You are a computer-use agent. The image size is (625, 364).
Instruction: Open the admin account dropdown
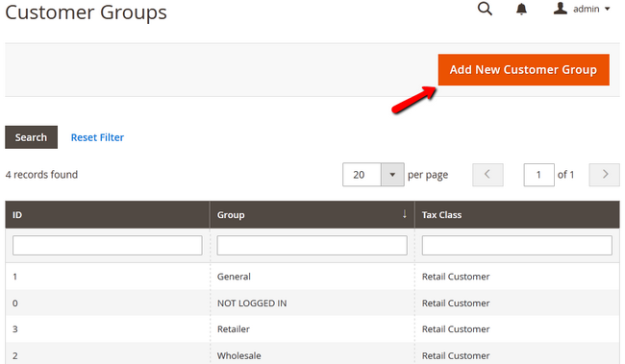(x=582, y=9)
